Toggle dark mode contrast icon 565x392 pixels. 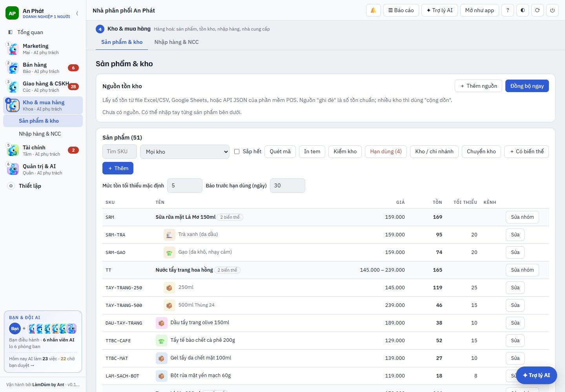click(x=523, y=10)
